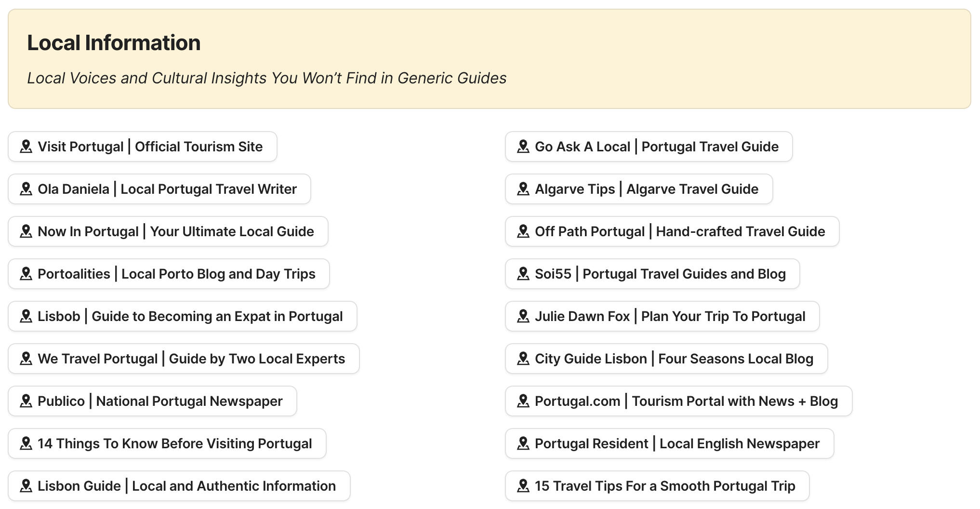The width and height of the screenshot is (980, 509).
Task: Open Portugal.com tourism portal link
Action: 677,401
